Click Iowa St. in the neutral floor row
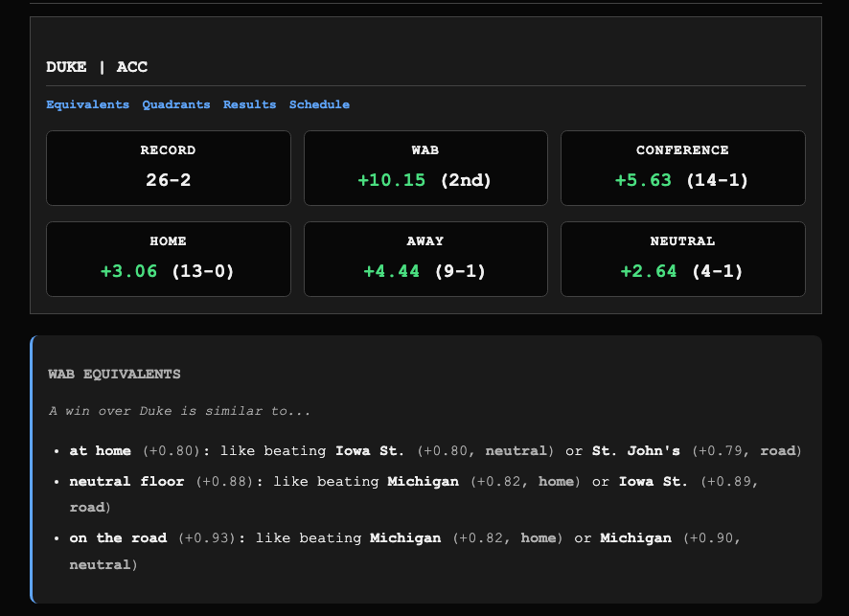The width and height of the screenshot is (849, 616). coord(654,481)
